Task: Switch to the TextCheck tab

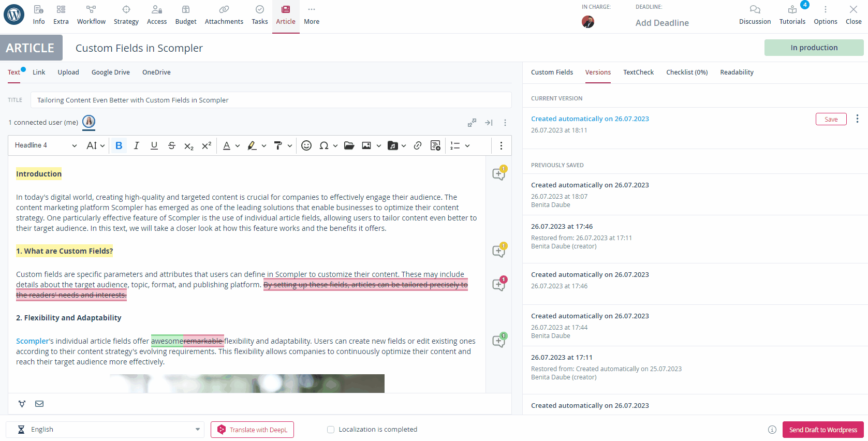Action: coord(638,72)
